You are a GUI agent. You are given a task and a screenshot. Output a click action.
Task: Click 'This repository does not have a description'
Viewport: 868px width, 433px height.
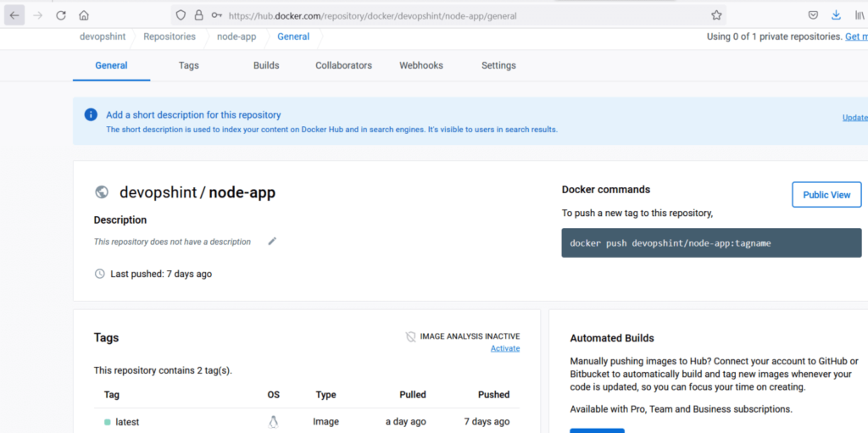172,241
